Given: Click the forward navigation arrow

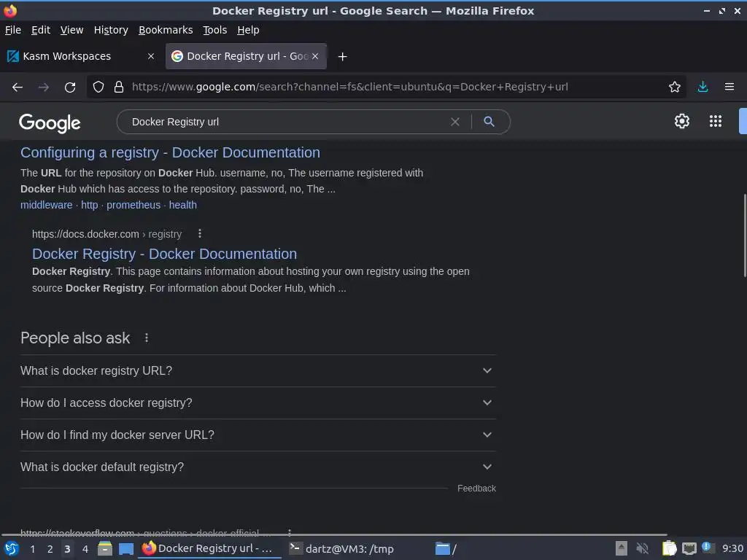Looking at the screenshot, I should [x=44, y=87].
